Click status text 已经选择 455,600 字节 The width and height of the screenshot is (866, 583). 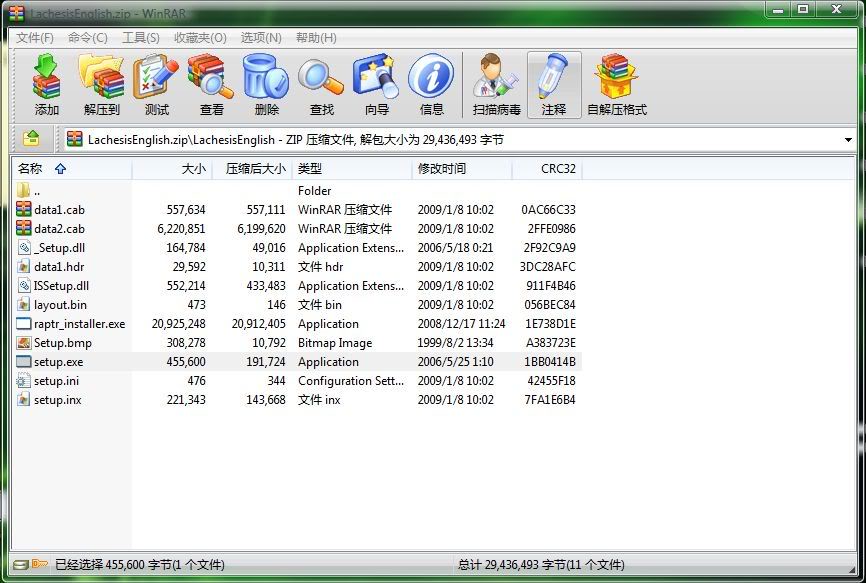tap(139, 564)
